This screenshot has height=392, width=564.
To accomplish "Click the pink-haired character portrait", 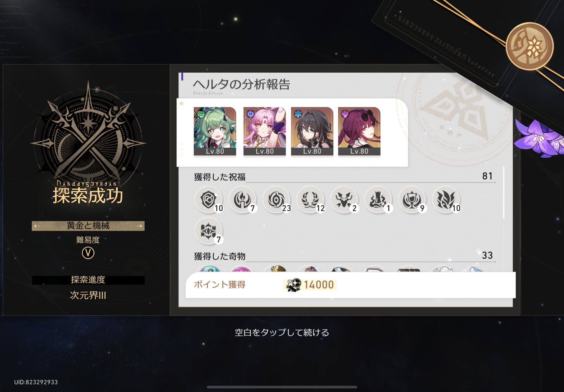I will (265, 131).
